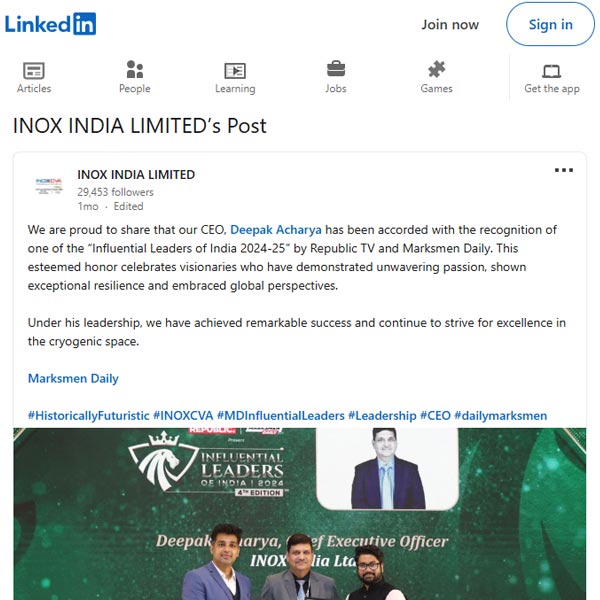Click the Join now button
600x600 pixels.
(x=450, y=24)
